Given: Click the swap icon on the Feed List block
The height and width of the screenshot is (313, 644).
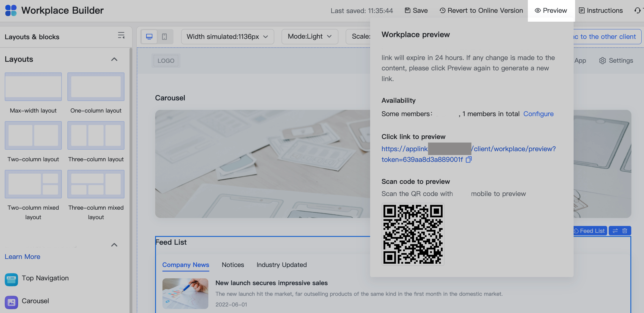Looking at the screenshot, I should pos(615,230).
